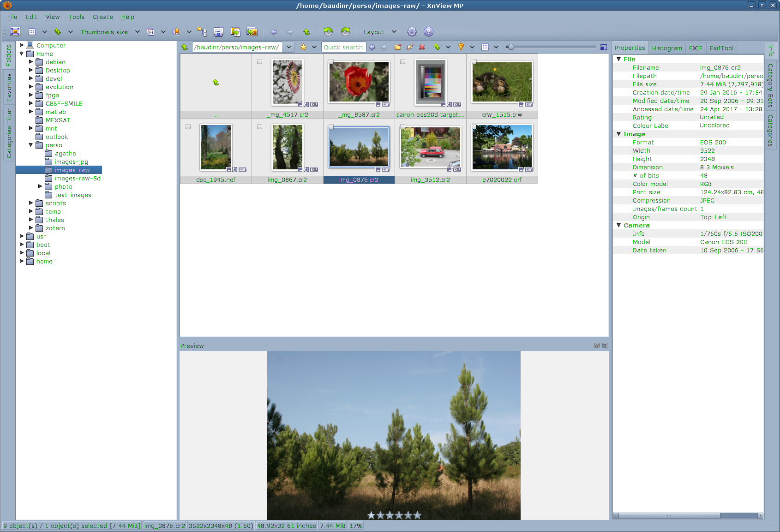The image size is (780, 532).
Task: Click the Quick search field
Action: click(x=343, y=47)
